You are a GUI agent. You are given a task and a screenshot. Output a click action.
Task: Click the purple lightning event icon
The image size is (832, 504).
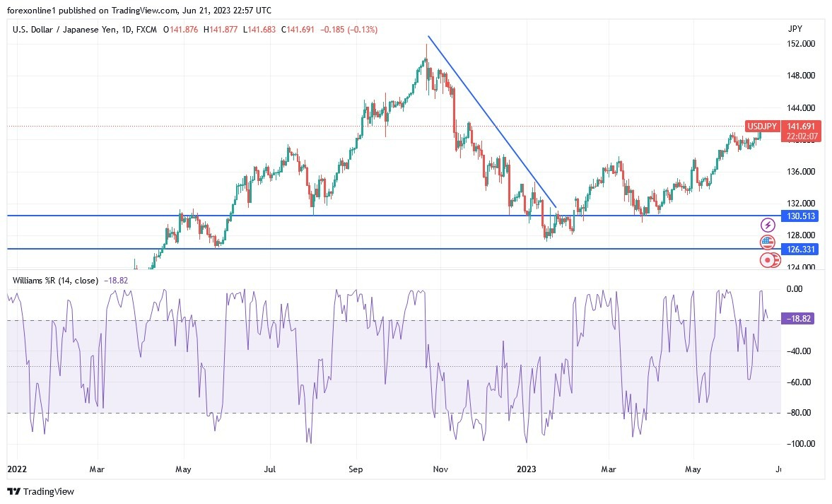coord(768,225)
